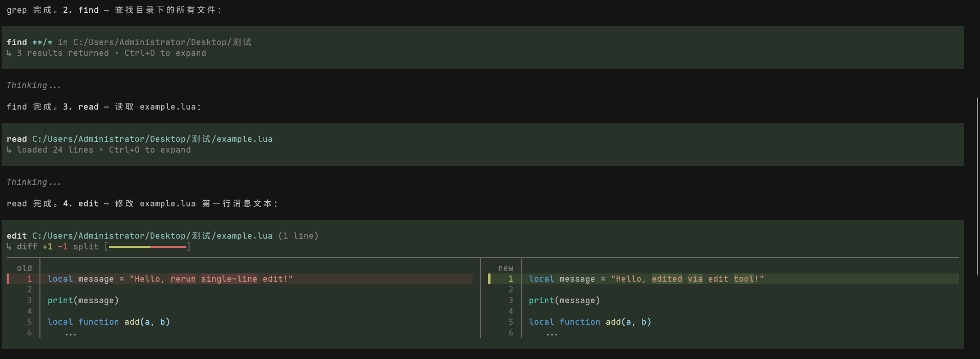Expand the 'loaded 24 lines' read output

pos(98,150)
